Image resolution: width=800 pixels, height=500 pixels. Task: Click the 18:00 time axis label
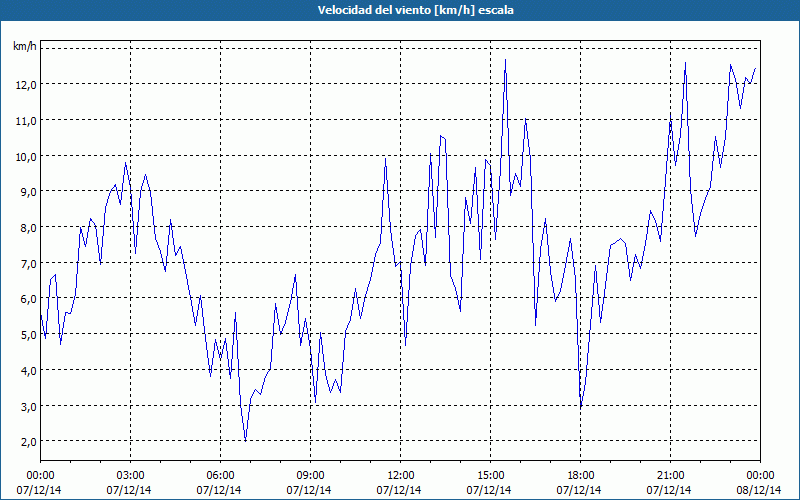coord(581,476)
